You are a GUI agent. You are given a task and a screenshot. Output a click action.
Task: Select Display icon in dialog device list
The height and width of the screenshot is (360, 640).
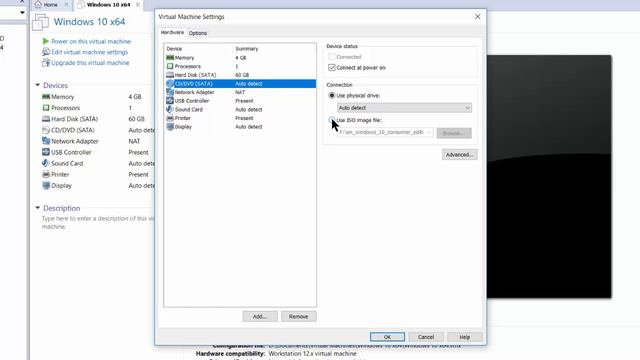point(170,127)
